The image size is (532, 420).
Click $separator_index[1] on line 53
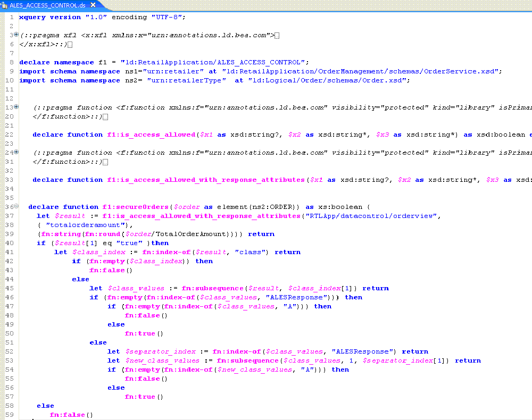pos(403,360)
